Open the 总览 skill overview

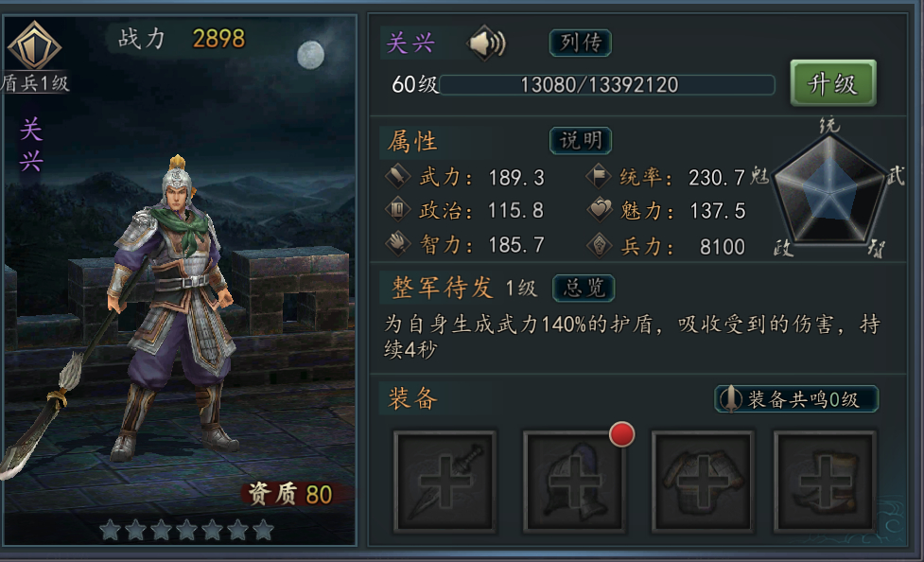(x=584, y=288)
